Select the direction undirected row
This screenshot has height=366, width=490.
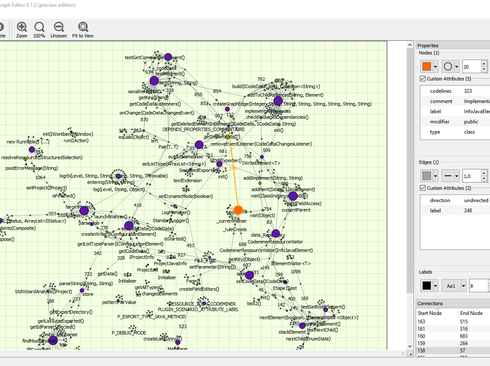click(x=455, y=200)
